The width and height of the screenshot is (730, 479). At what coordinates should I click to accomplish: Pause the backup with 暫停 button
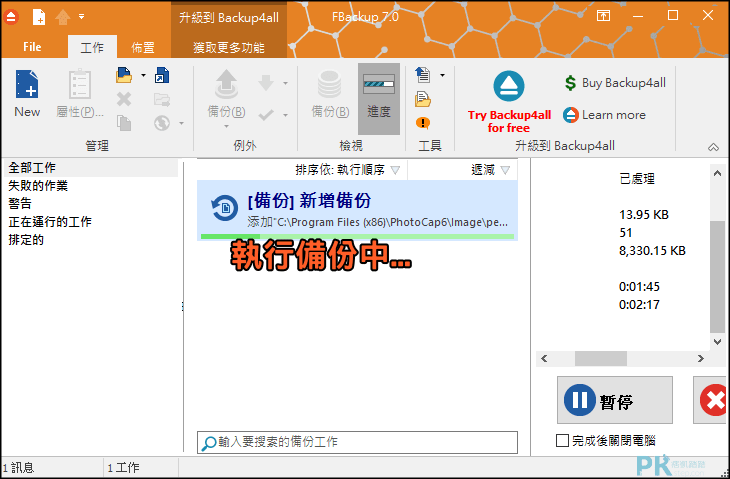click(x=615, y=400)
